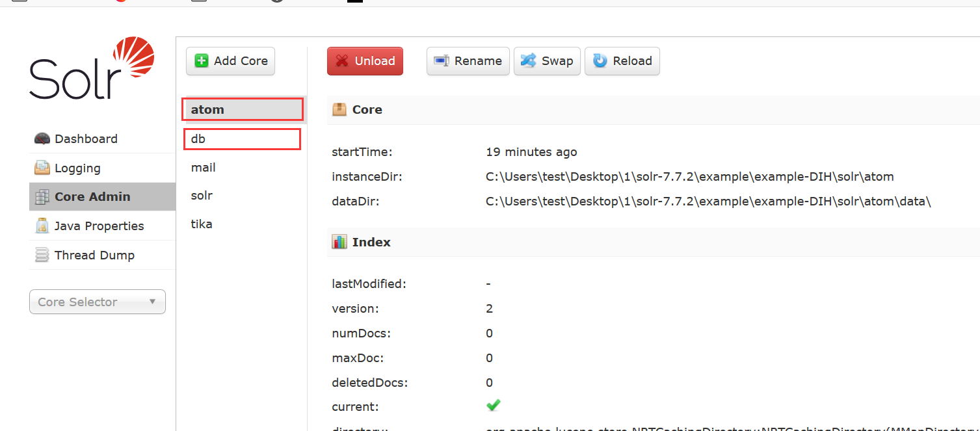Click the Java Properties jar icon
980x431 pixels.
coord(42,226)
